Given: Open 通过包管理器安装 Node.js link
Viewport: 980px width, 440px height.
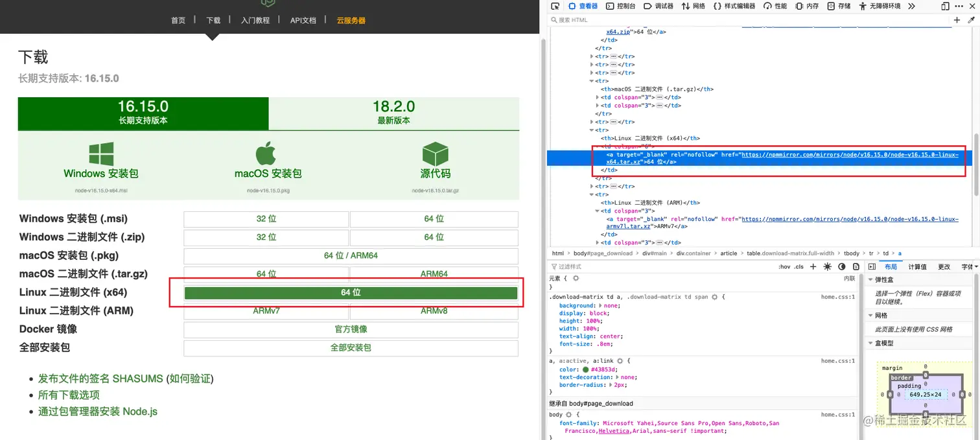Looking at the screenshot, I should pyautogui.click(x=98, y=411).
